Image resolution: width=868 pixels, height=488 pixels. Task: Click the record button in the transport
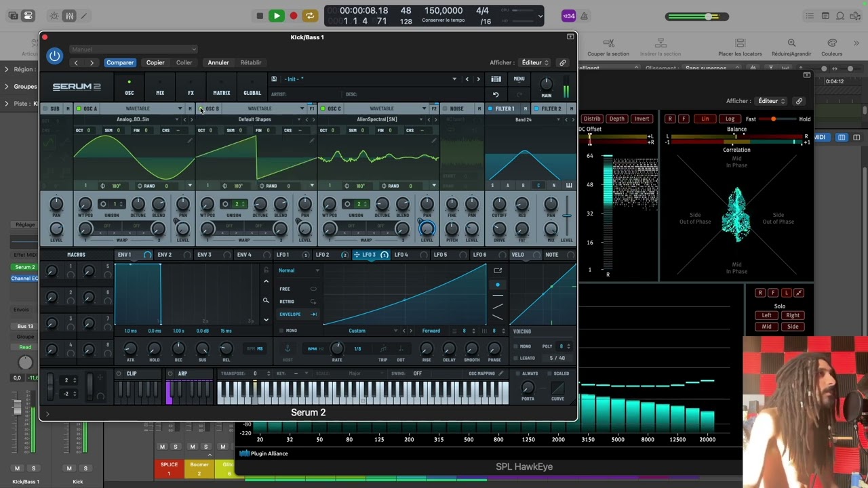293,16
